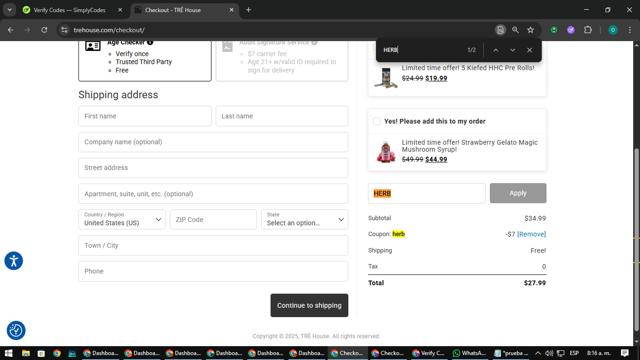
Task: Close the Verify Codes tab
Action: point(120,10)
